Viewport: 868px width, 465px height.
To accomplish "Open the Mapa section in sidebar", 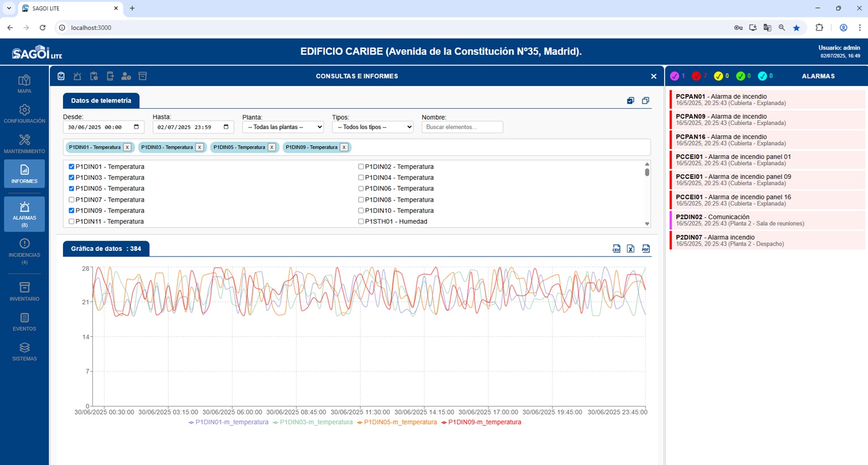I will (x=24, y=84).
